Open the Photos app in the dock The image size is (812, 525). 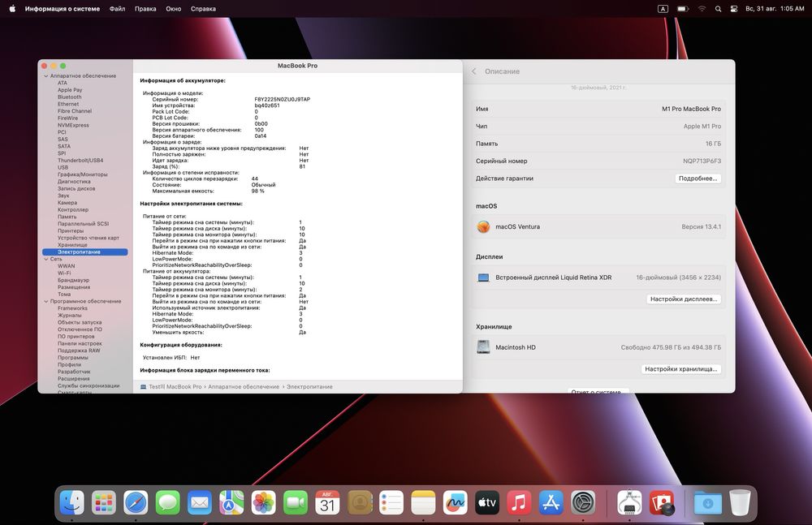(264, 503)
